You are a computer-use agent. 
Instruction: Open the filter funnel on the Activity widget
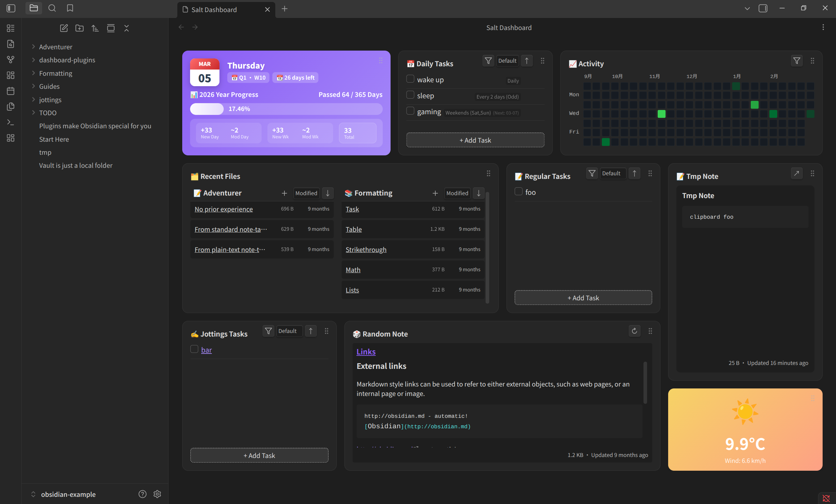796,61
